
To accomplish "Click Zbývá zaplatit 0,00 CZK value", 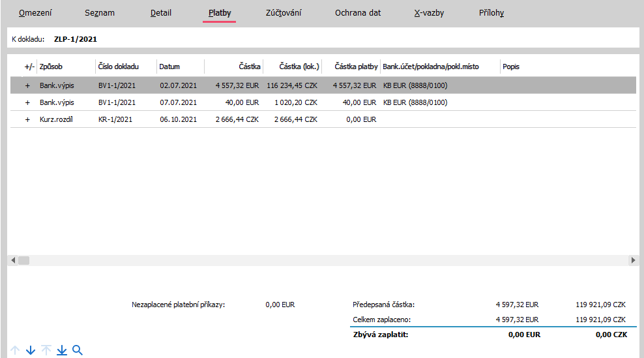I will pyautogui.click(x=611, y=335).
